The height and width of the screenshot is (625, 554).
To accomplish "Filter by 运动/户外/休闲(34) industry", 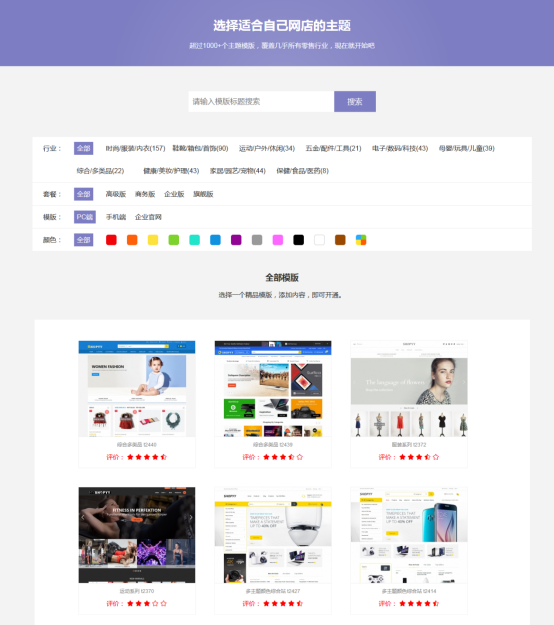I will pyautogui.click(x=267, y=148).
